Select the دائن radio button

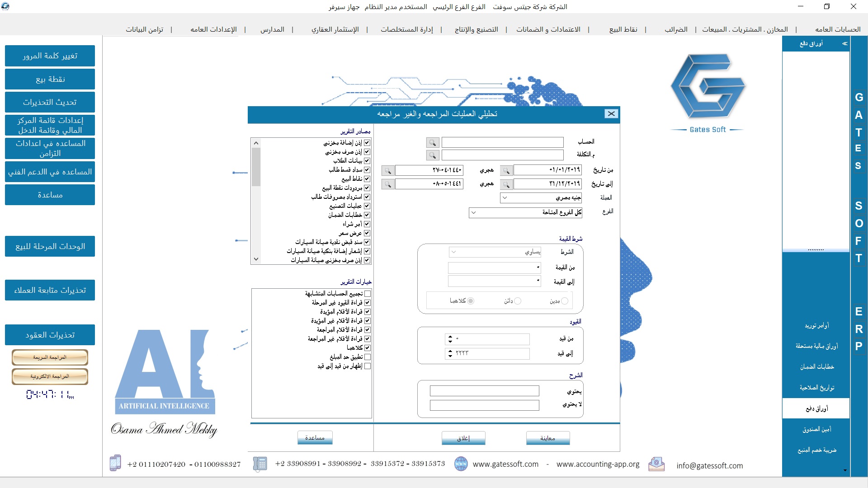tap(518, 301)
